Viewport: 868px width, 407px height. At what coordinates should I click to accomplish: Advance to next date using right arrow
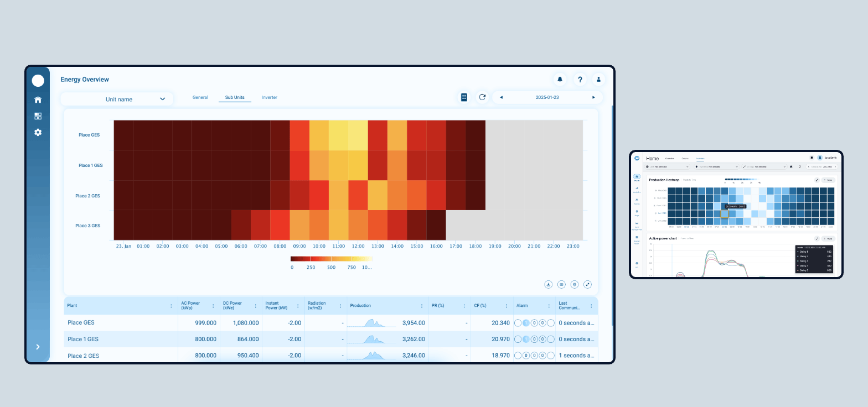click(x=593, y=97)
